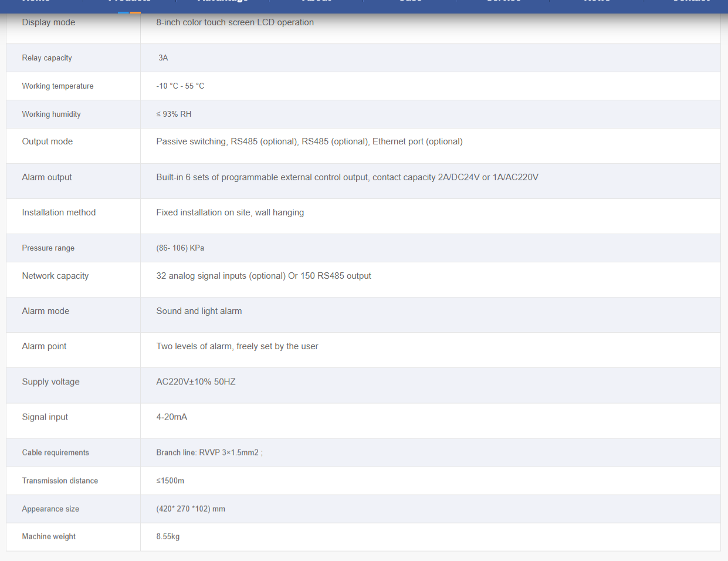
Task: Select the Working temperature label
Action: (57, 86)
